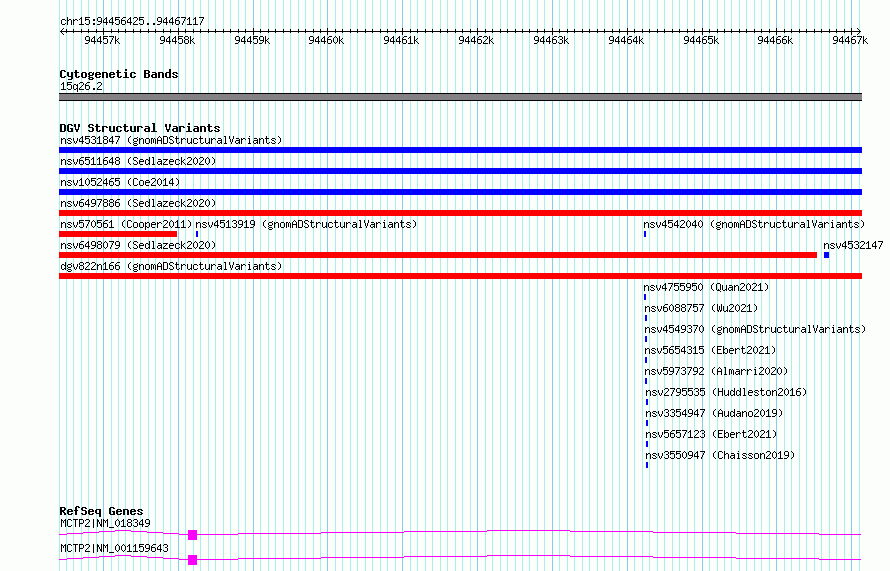Click the 94467k ruler tick label
The width and height of the screenshot is (890, 571).
[x=850, y=40]
